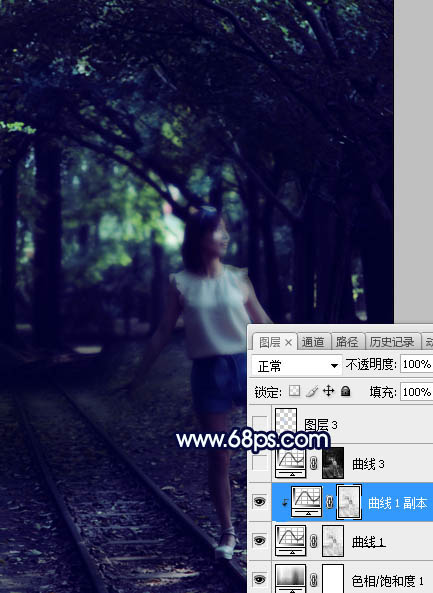
Task: Click the lock all padlock icon
Action: tap(345, 391)
